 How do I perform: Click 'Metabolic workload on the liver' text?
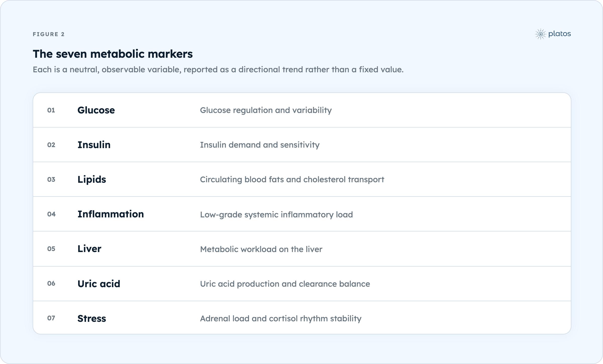[x=261, y=249]
